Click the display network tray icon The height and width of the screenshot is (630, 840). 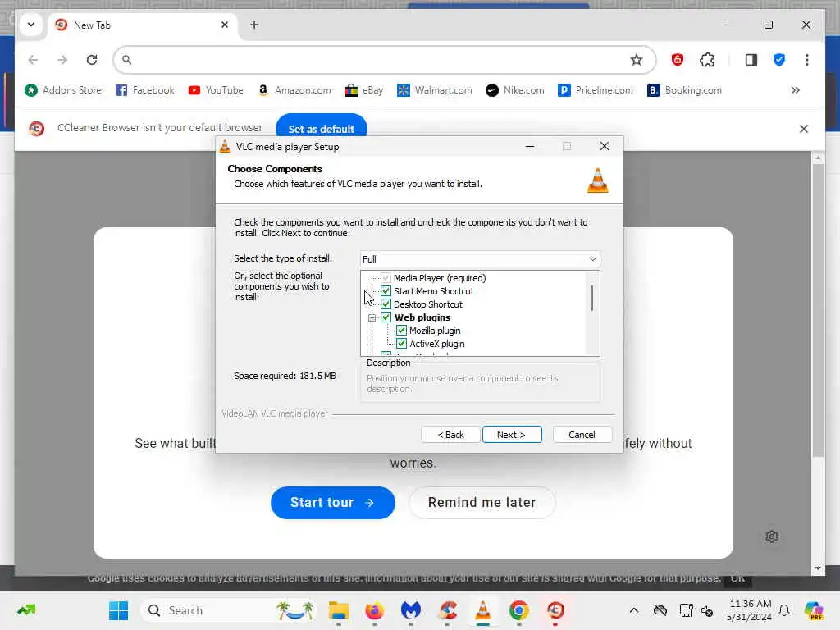[x=686, y=610]
